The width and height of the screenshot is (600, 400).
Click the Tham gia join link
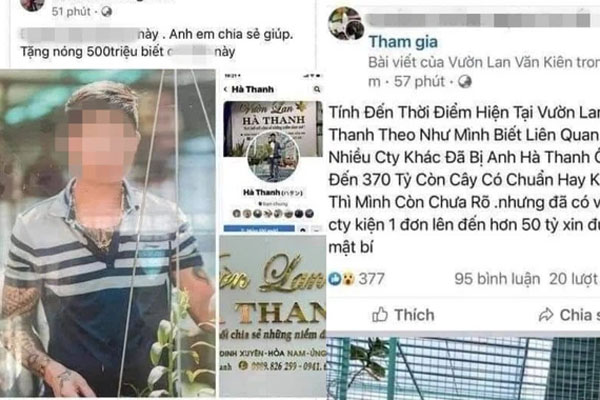point(403,42)
